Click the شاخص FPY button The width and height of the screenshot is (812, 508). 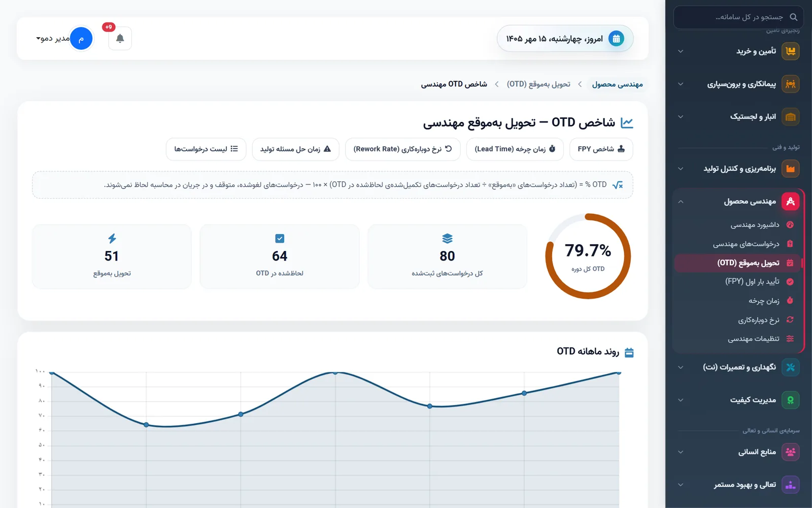pyautogui.click(x=601, y=149)
